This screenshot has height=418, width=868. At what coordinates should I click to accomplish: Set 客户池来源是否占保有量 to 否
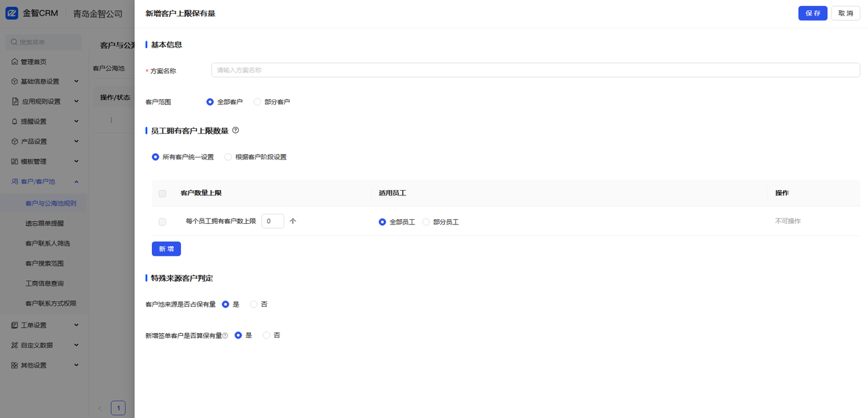pyautogui.click(x=254, y=305)
